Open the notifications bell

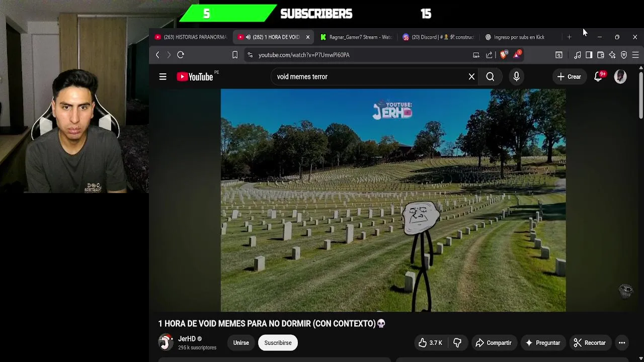point(598,77)
